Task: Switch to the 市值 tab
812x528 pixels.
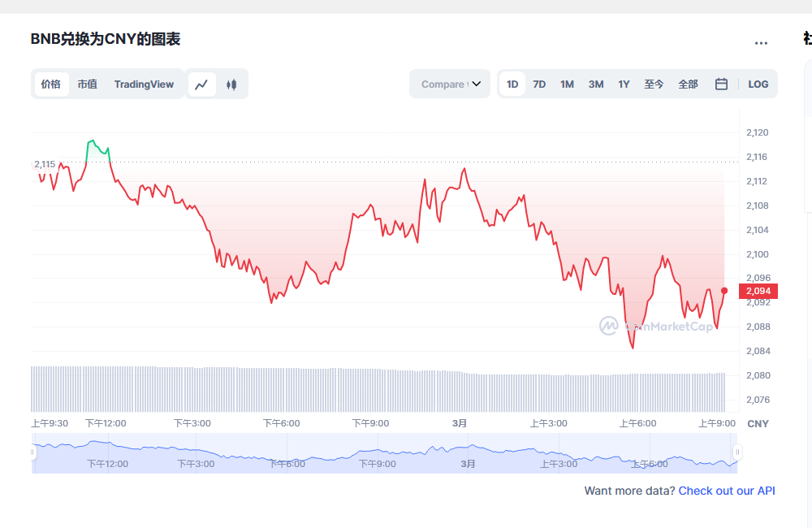Action: tap(87, 84)
